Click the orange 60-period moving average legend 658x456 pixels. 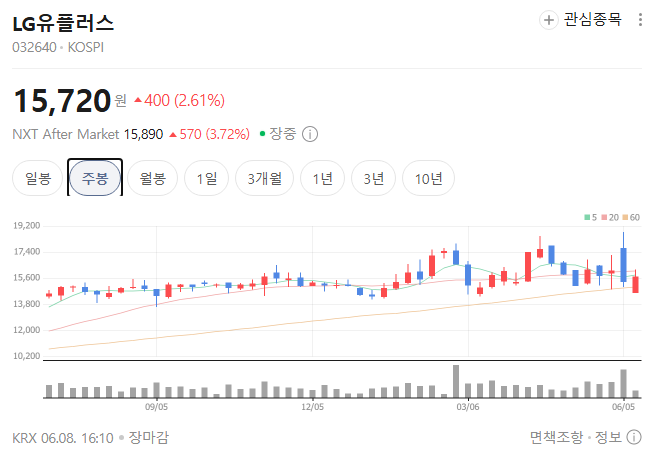tap(631, 217)
